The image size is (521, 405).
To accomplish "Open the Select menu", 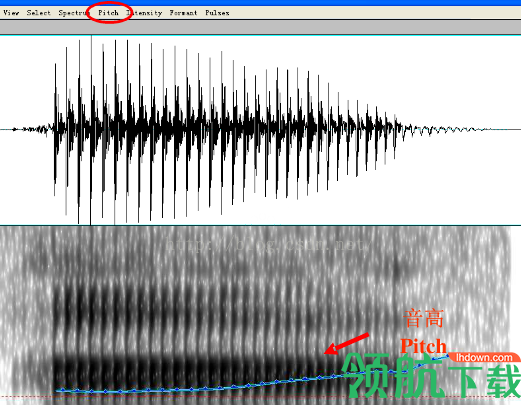I will [38, 13].
